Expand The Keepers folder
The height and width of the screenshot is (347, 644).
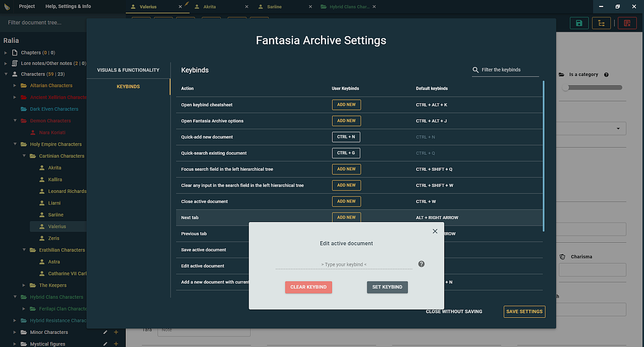click(x=24, y=286)
